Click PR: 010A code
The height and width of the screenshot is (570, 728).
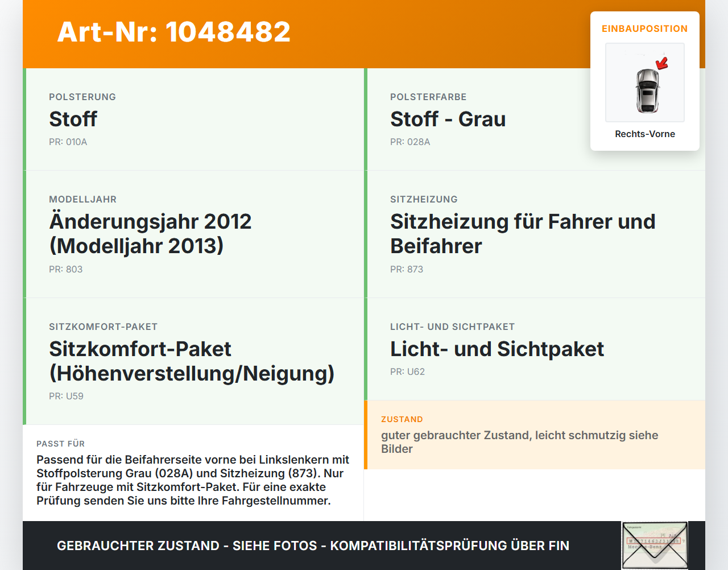(68, 142)
